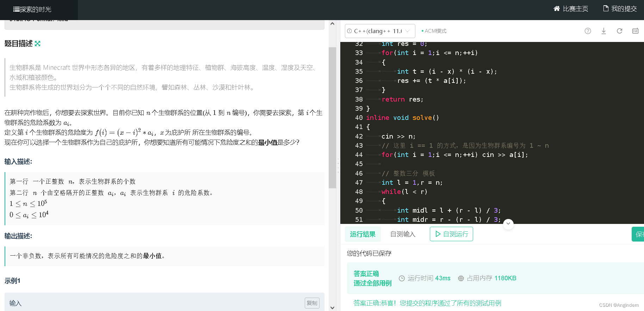The width and height of the screenshot is (644, 311).
Task: Click the 答案正确 通过全部用例 result text
Action: pos(372,278)
